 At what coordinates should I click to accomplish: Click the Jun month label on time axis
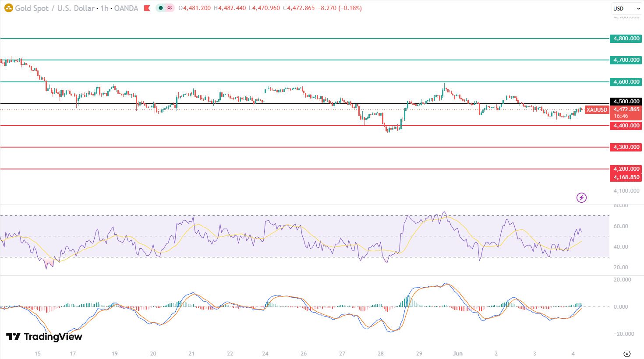tap(458, 354)
